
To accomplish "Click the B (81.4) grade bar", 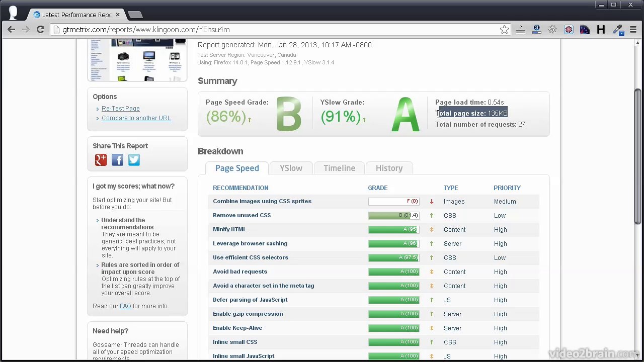I will [x=394, y=215].
